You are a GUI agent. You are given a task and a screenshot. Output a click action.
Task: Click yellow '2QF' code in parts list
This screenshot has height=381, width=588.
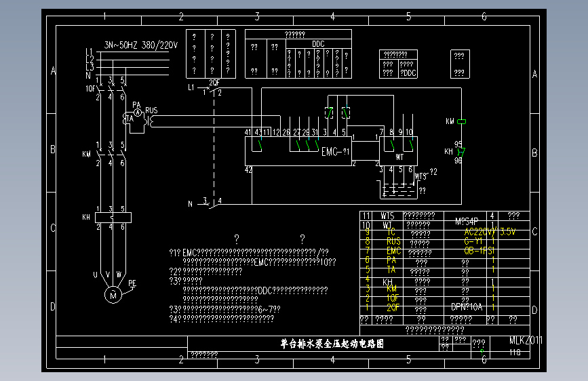393,308
